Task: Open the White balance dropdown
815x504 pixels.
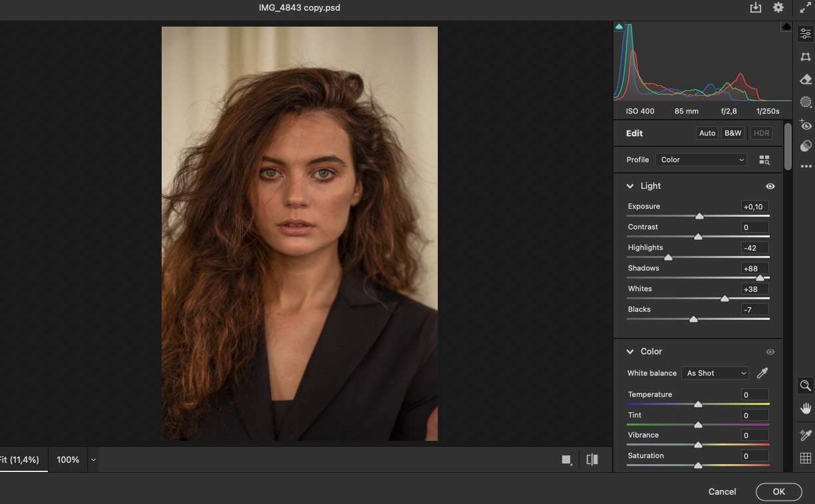Action: pos(715,373)
